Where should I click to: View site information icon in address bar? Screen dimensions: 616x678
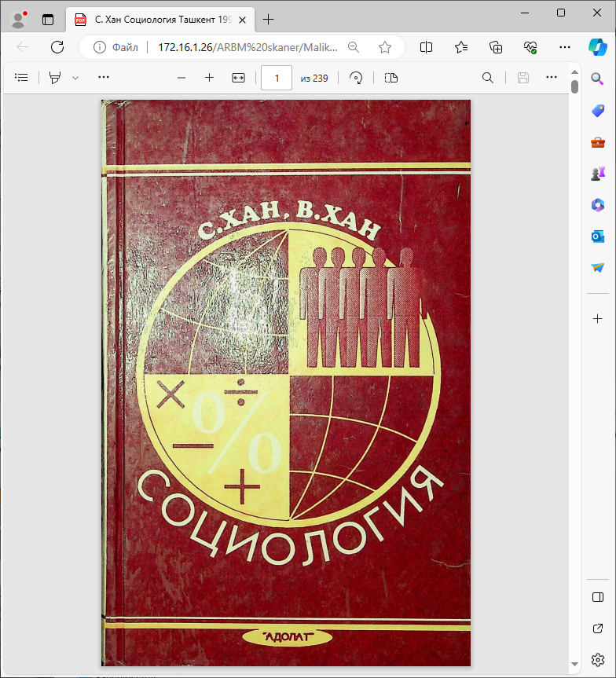point(100,47)
